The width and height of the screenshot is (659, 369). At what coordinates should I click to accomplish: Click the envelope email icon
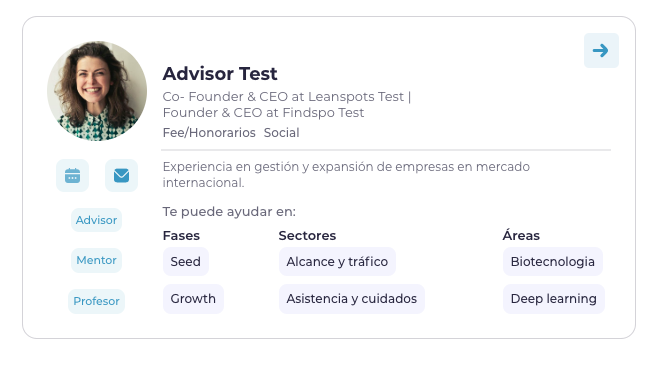pos(121,175)
